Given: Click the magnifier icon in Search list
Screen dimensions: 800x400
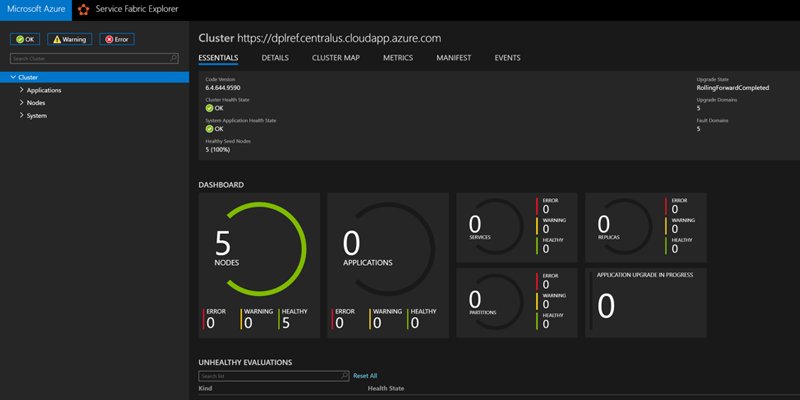Looking at the screenshot, I should [344, 376].
